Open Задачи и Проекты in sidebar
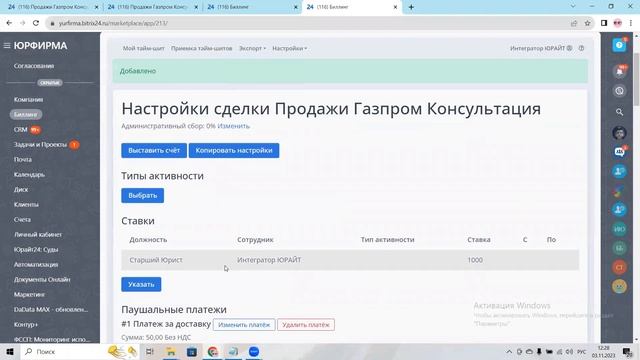 [x=40, y=144]
